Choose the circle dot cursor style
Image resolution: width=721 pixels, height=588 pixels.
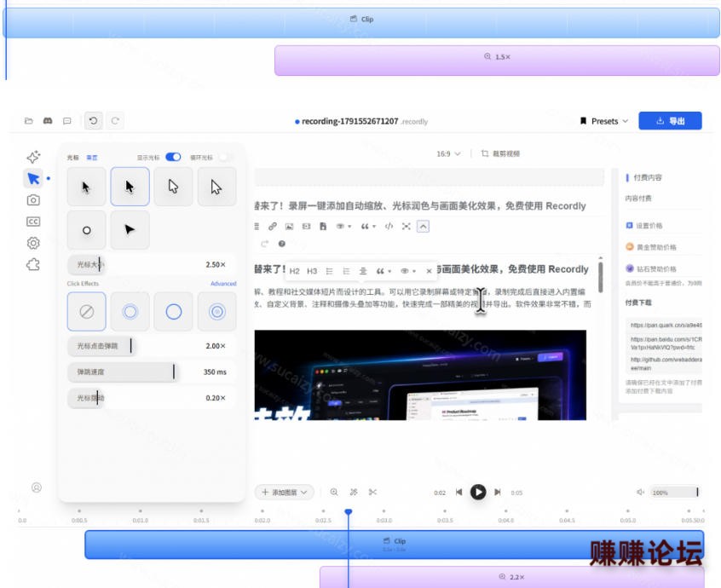point(86,230)
